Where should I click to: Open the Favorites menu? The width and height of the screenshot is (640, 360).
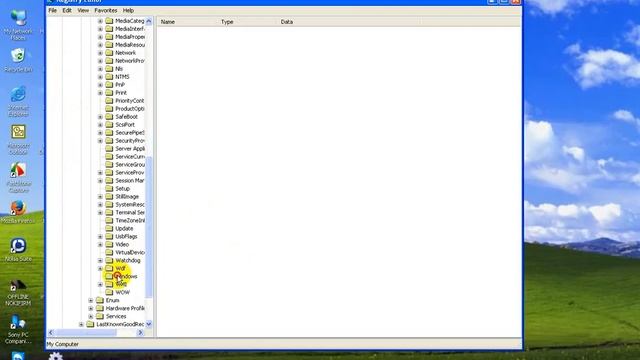pos(106,10)
